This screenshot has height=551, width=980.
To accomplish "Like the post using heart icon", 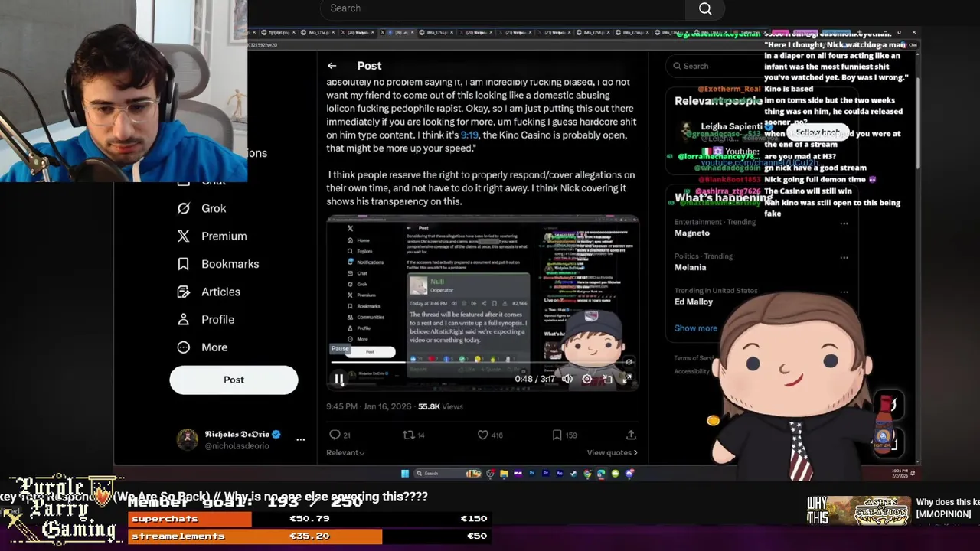I will pos(483,435).
